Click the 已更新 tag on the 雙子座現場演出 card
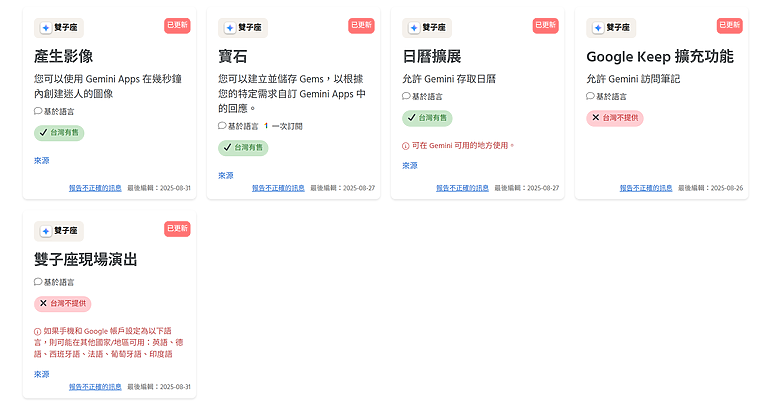Viewport: 780px width, 407px height. (x=177, y=229)
